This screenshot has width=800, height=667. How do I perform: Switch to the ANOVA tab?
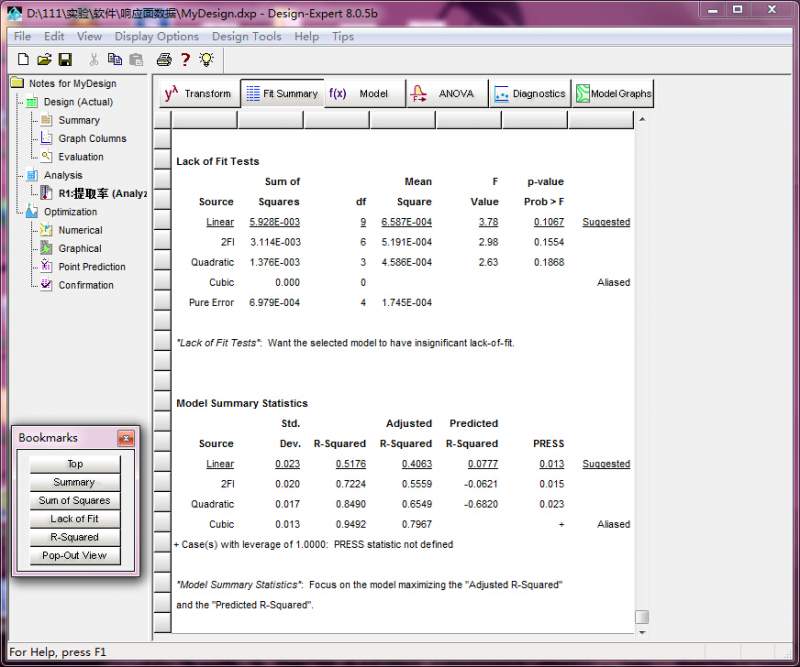[446, 94]
